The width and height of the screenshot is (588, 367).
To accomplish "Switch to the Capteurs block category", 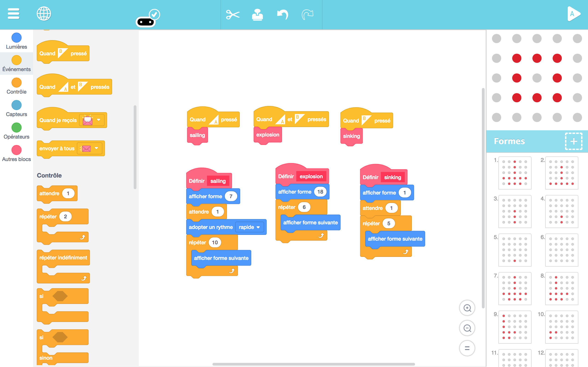I will (x=16, y=108).
